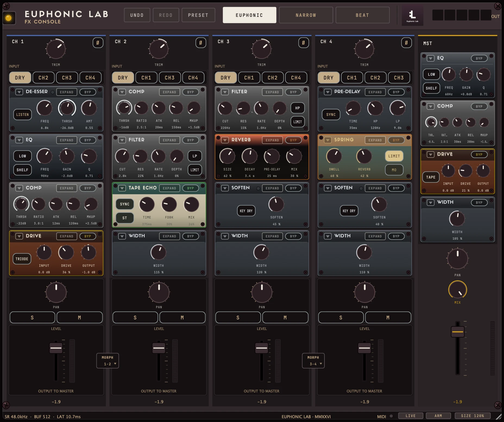Enable LISTEN in the DE-ESSER

(x=23, y=115)
